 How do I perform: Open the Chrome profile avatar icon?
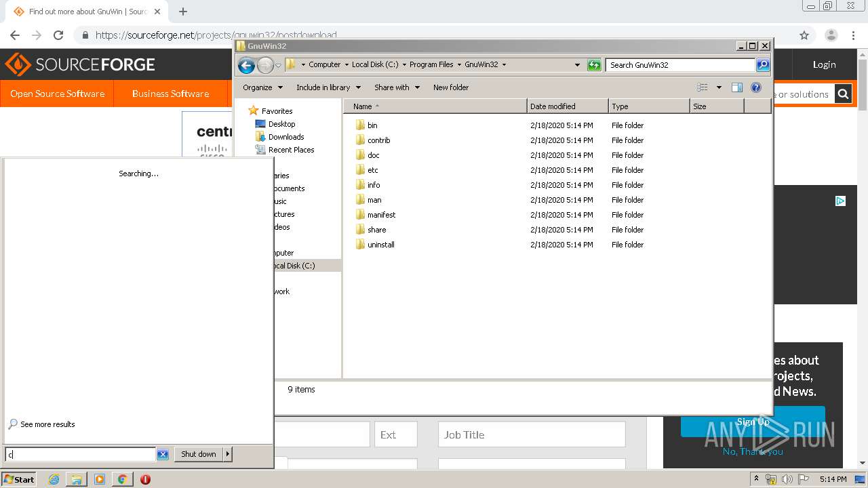pos(831,35)
